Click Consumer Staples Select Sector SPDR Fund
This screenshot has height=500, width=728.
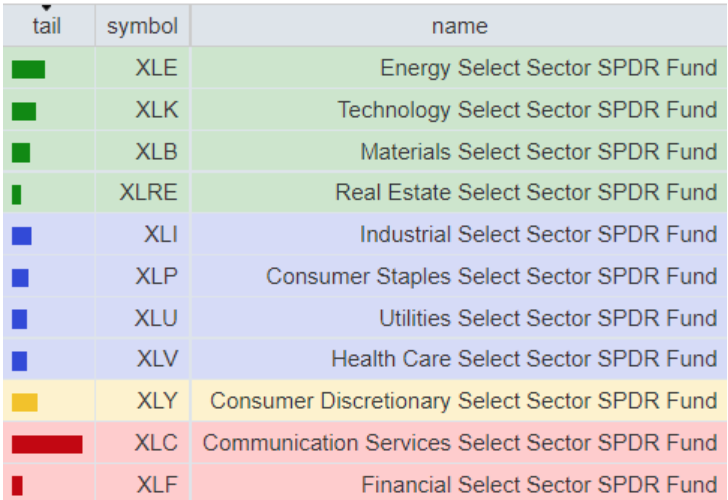coord(491,276)
